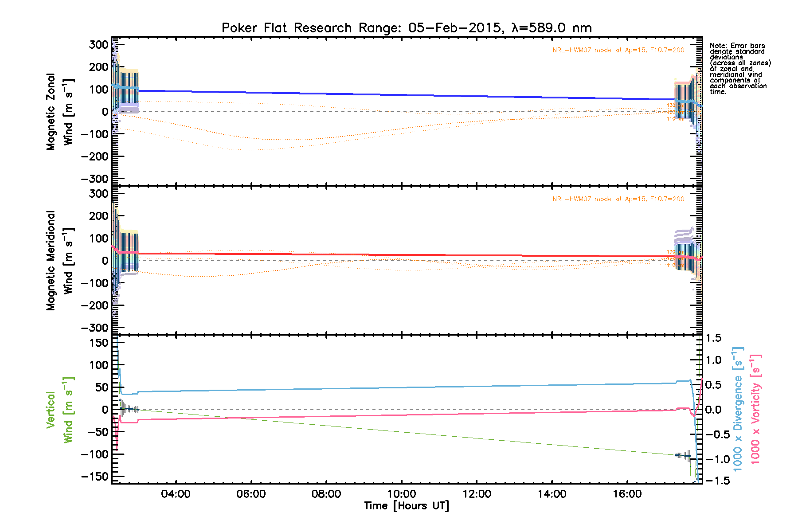Click the 16:00 time tick label
Viewport: 798px width, 532px height.
pyautogui.click(x=627, y=494)
